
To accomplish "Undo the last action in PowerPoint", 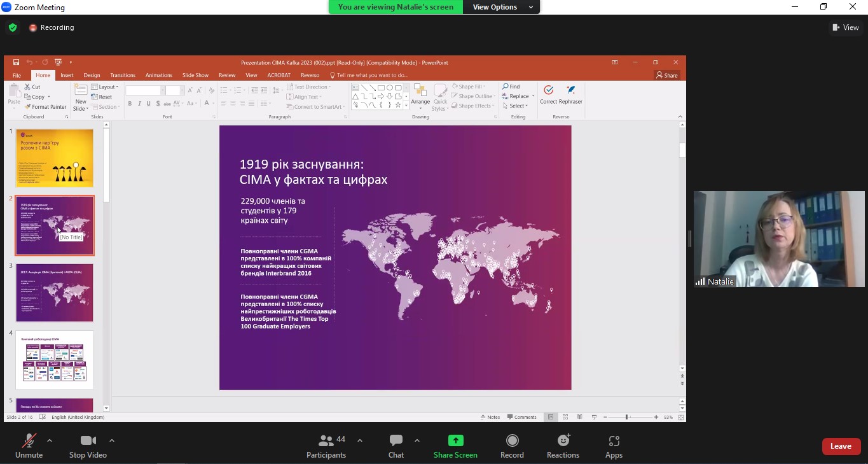I will point(29,62).
